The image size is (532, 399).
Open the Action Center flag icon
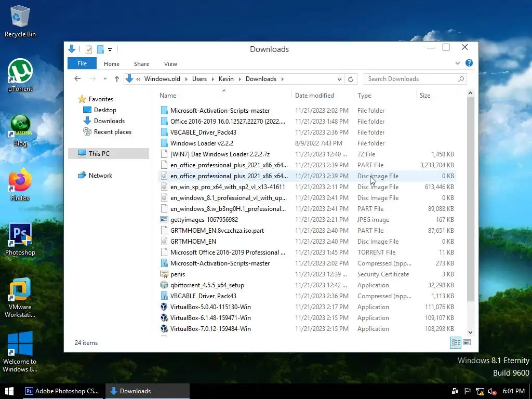467,391
